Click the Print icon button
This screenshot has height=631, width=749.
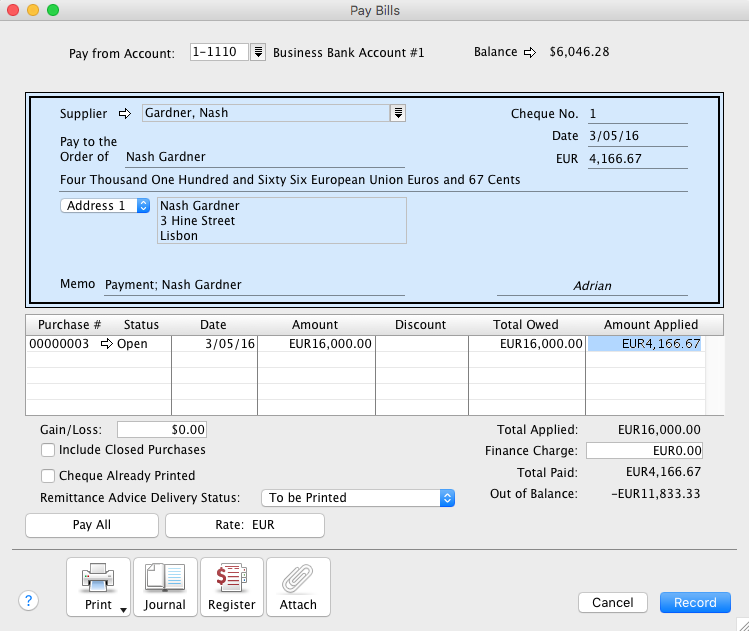[x=98, y=586]
